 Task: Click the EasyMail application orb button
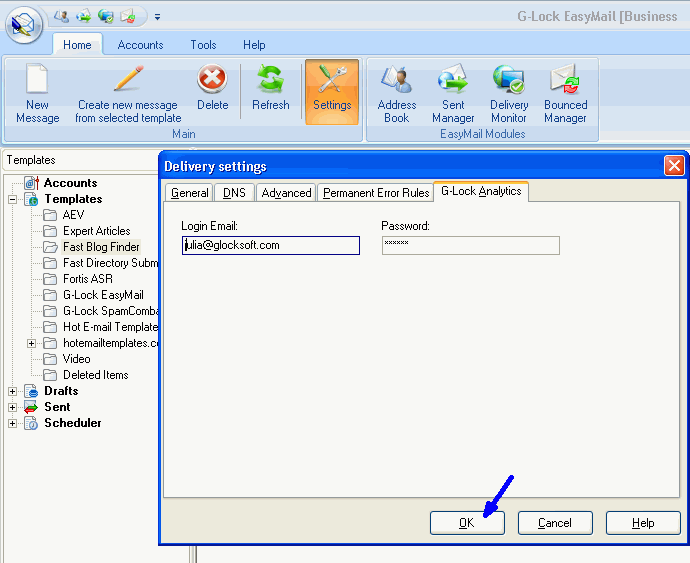pos(24,25)
